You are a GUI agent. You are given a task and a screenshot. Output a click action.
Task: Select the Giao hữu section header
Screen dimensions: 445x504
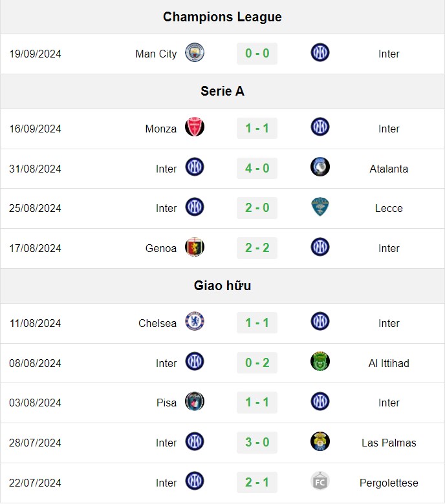(222, 286)
